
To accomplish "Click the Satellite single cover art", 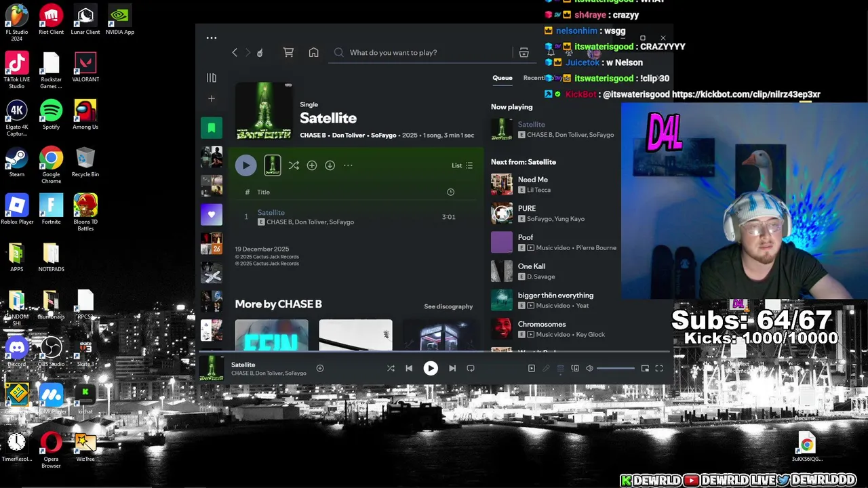I will (x=264, y=110).
